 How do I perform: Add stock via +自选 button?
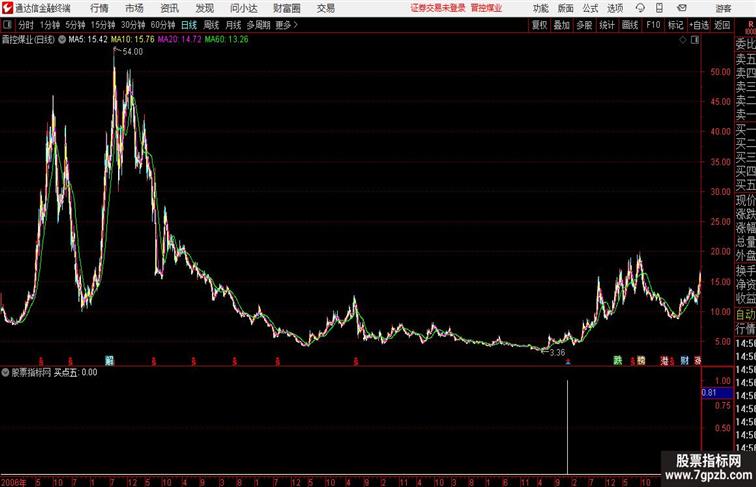[699, 25]
